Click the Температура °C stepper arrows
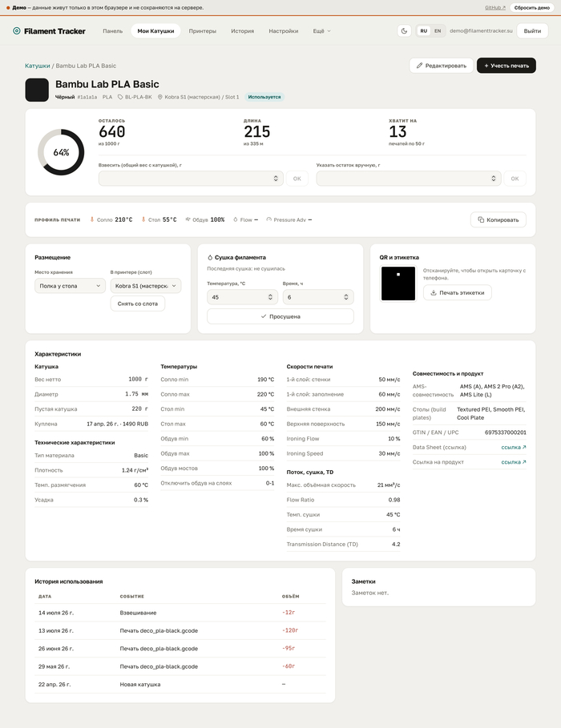Viewport: 561px width, 728px height. tap(270, 297)
